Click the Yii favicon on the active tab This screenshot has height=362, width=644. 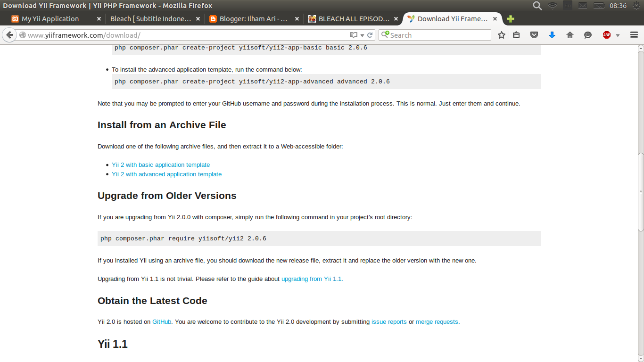pyautogui.click(x=411, y=19)
